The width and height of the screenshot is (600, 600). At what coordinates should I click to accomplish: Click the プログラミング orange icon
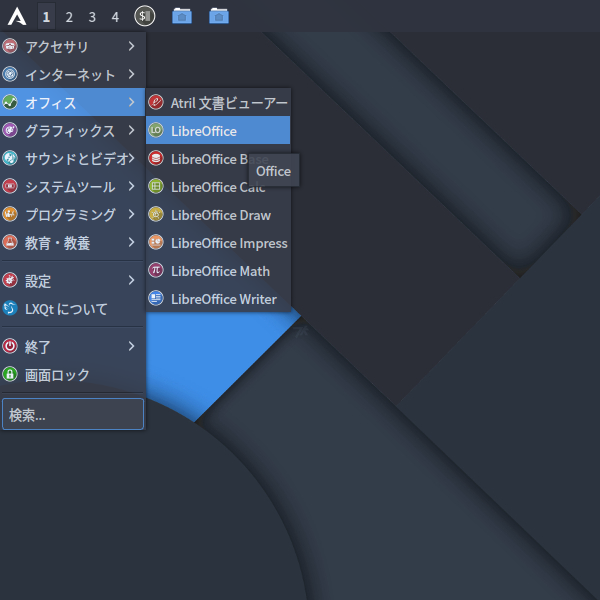(x=10, y=214)
